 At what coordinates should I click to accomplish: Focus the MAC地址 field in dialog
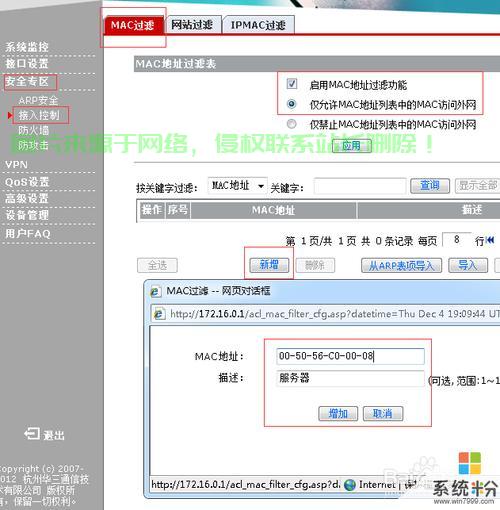(x=350, y=356)
